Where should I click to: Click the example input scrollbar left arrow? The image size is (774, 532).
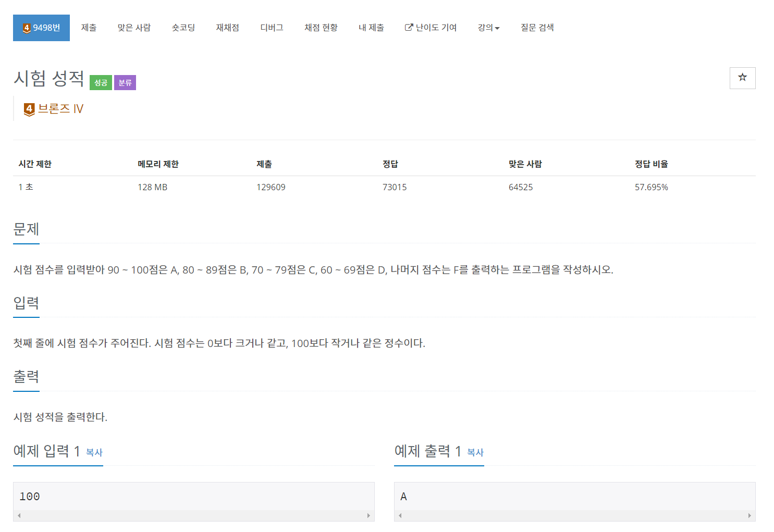pyautogui.click(x=19, y=515)
